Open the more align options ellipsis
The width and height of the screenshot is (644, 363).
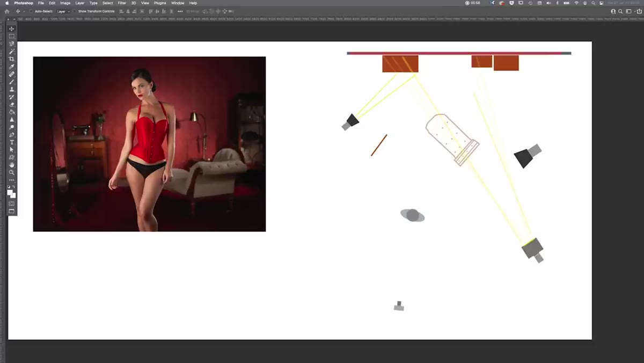[x=180, y=11]
